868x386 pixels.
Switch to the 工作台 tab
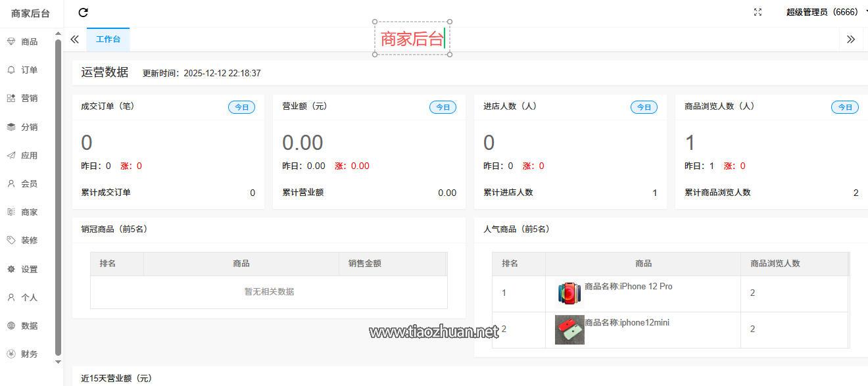(108, 39)
